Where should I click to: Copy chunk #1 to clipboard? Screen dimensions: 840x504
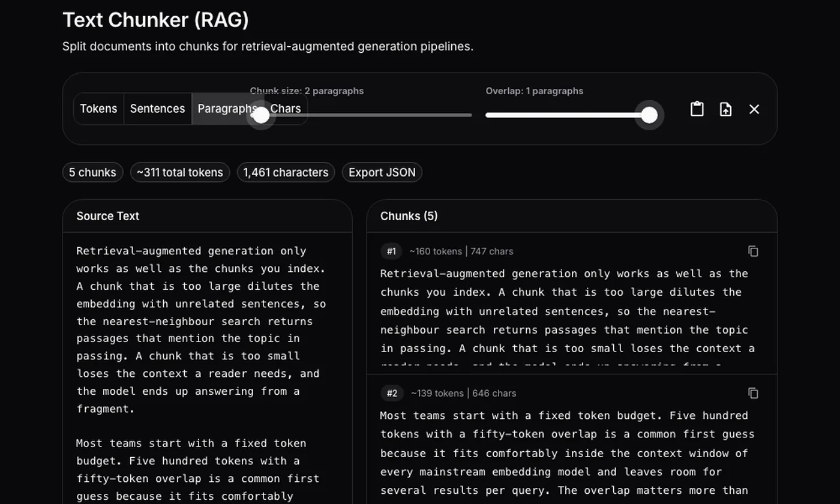click(x=753, y=251)
